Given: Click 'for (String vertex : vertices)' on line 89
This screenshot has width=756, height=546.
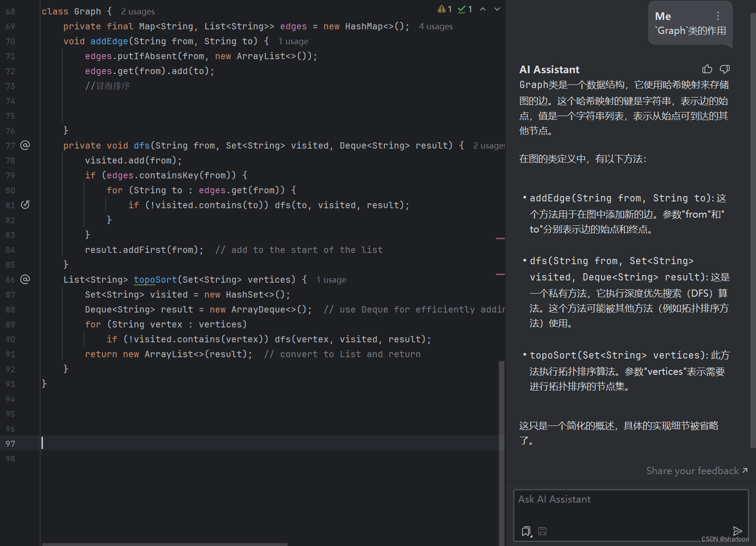Looking at the screenshot, I should 166,324.
